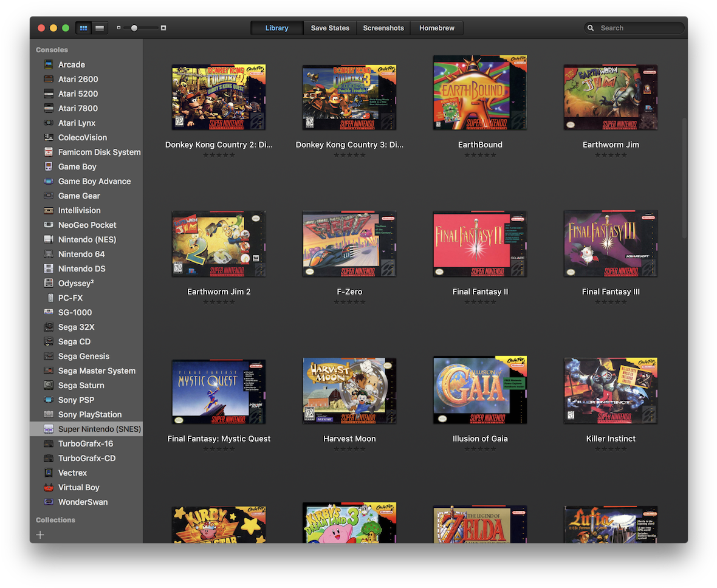
Task: Select TurboGrafx-CD in sidebar
Action: tap(86, 458)
